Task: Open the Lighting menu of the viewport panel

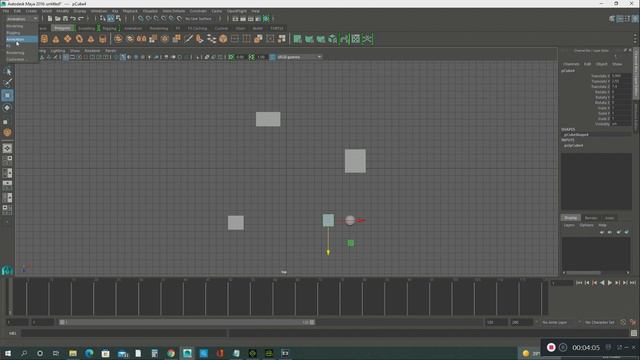Action: pyautogui.click(x=58, y=51)
